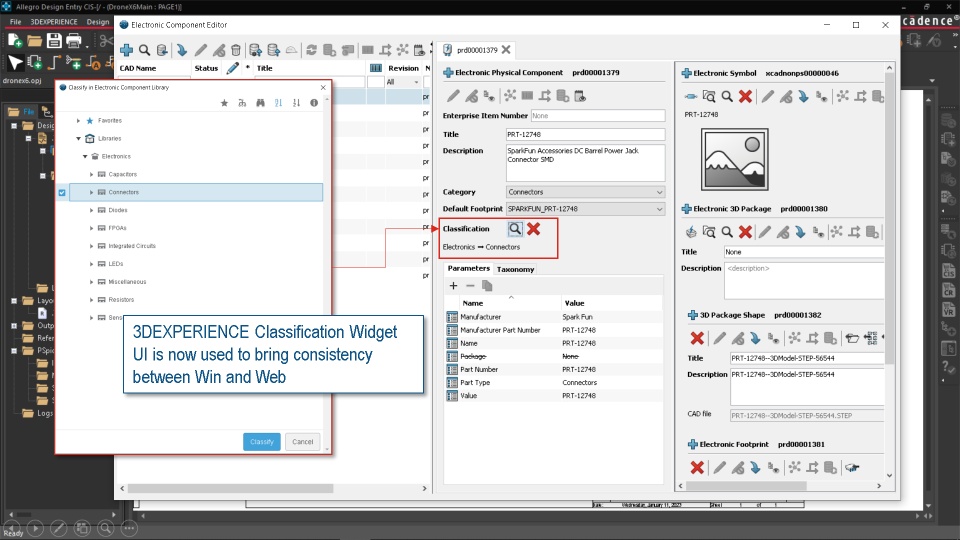The height and width of the screenshot is (540, 960).
Task: Click the red X in Electronic Footprint toolbar
Action: (697, 468)
